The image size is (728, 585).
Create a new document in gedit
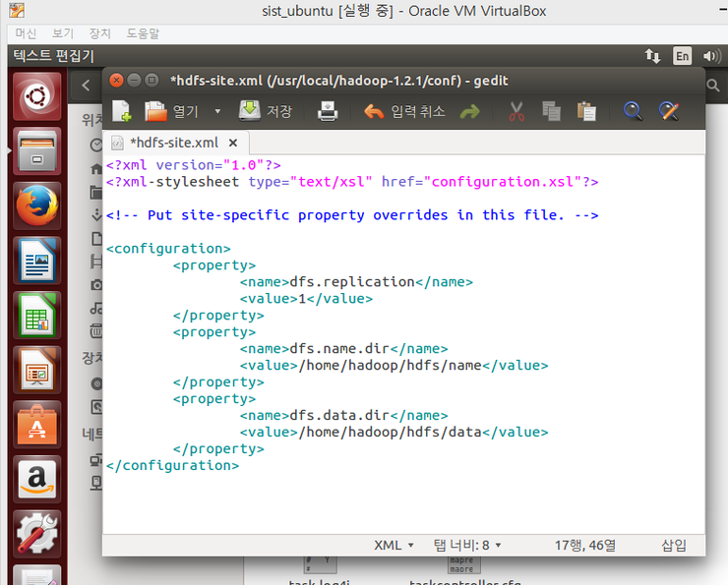(121, 111)
